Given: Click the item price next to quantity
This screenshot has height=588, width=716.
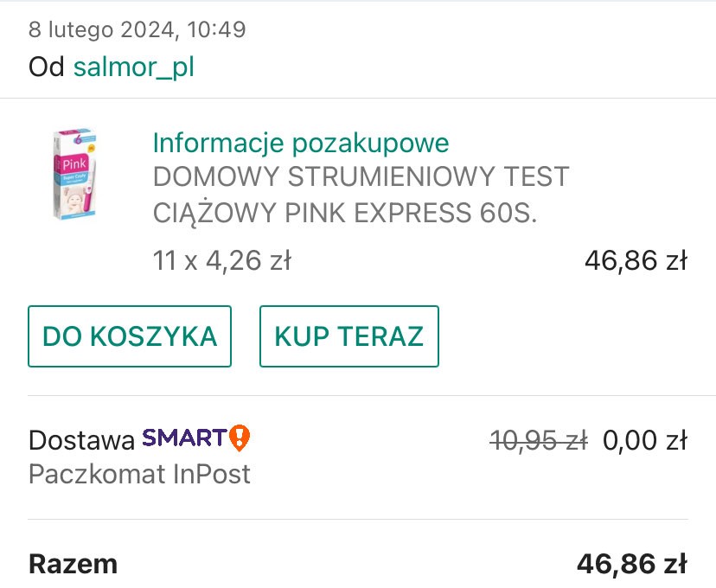Looking at the screenshot, I should (636, 259).
